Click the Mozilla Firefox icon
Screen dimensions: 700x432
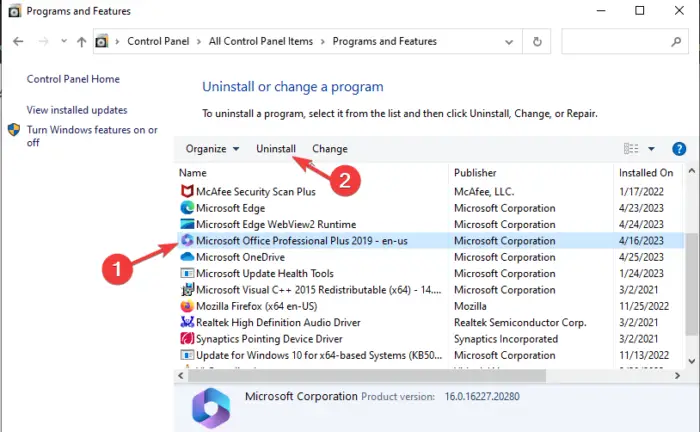click(187, 306)
